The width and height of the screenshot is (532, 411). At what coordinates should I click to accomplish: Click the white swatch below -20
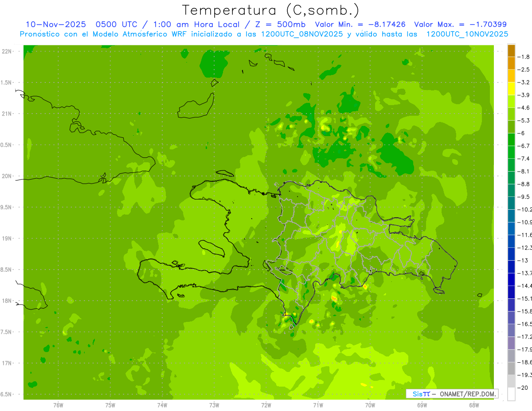[x=511, y=394]
